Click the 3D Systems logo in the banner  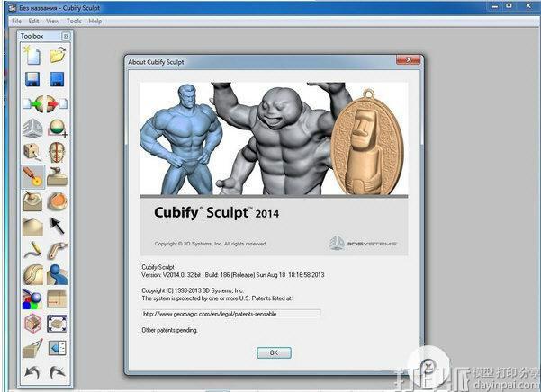pos(363,243)
